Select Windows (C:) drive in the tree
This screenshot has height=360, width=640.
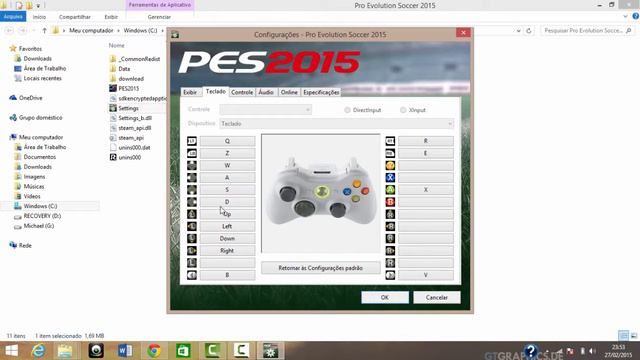tap(40, 206)
